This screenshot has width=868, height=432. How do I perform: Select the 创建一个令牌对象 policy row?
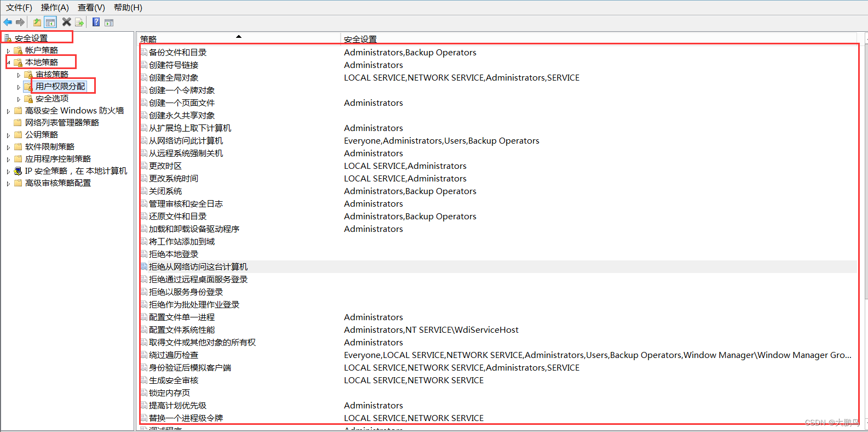point(498,90)
